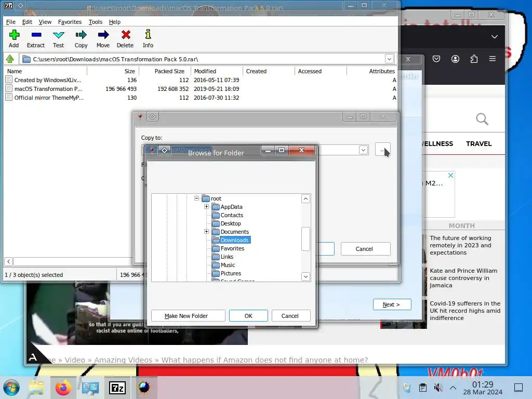The width and height of the screenshot is (532, 399).
Task: Select the Contacts folder
Action: click(x=228, y=215)
